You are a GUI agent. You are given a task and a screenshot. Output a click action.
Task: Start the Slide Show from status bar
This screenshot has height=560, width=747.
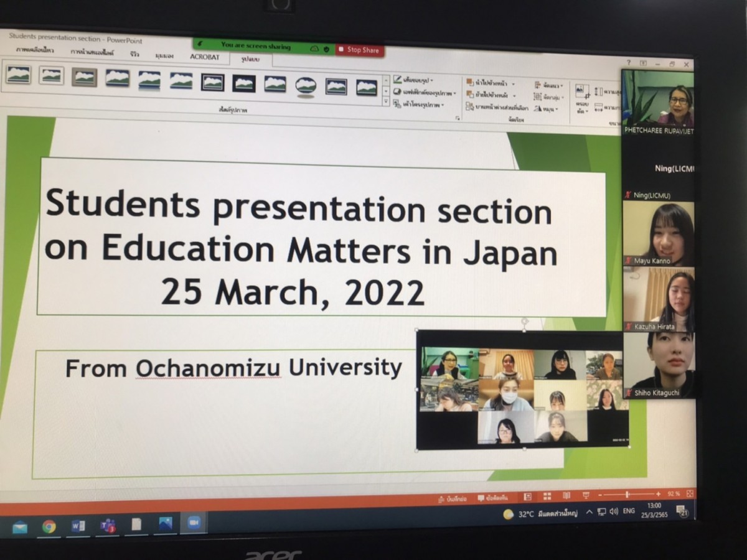click(x=586, y=495)
